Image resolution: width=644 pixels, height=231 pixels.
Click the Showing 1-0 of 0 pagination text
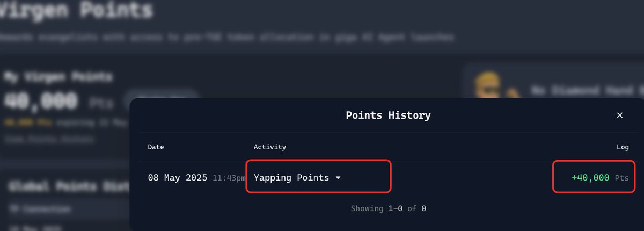(389, 208)
